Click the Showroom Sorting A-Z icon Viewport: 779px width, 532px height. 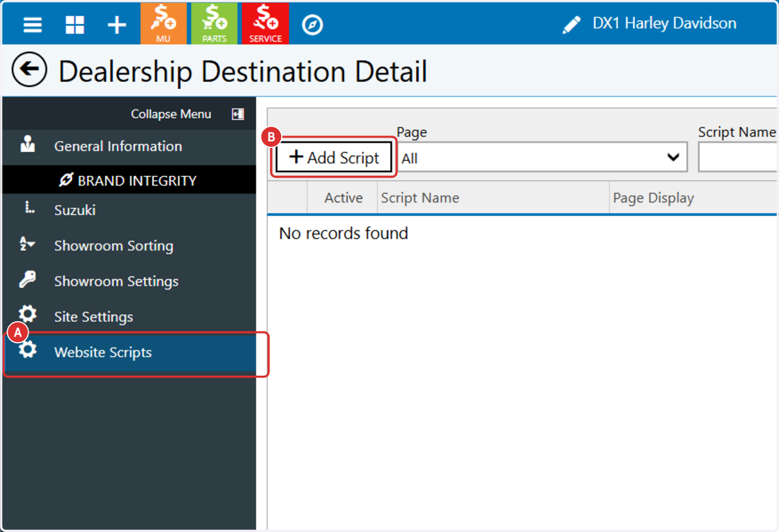(x=28, y=245)
